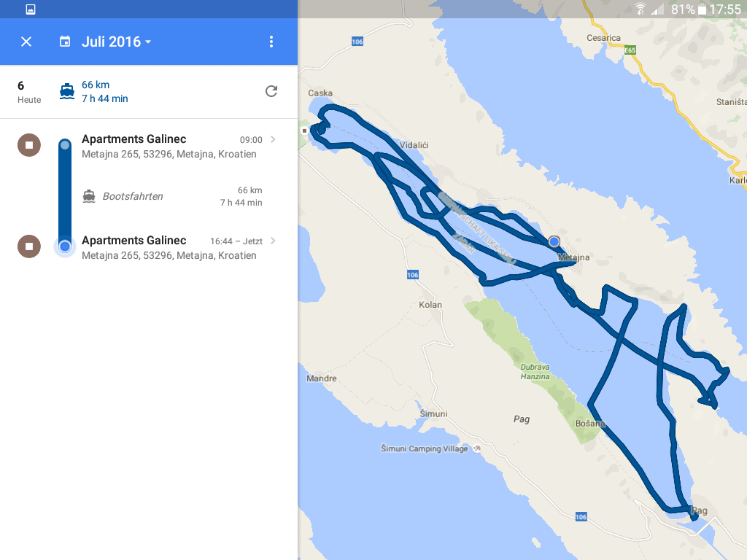Click the blue current location dot on map
Viewport: 747px width, 560px height.
click(554, 241)
